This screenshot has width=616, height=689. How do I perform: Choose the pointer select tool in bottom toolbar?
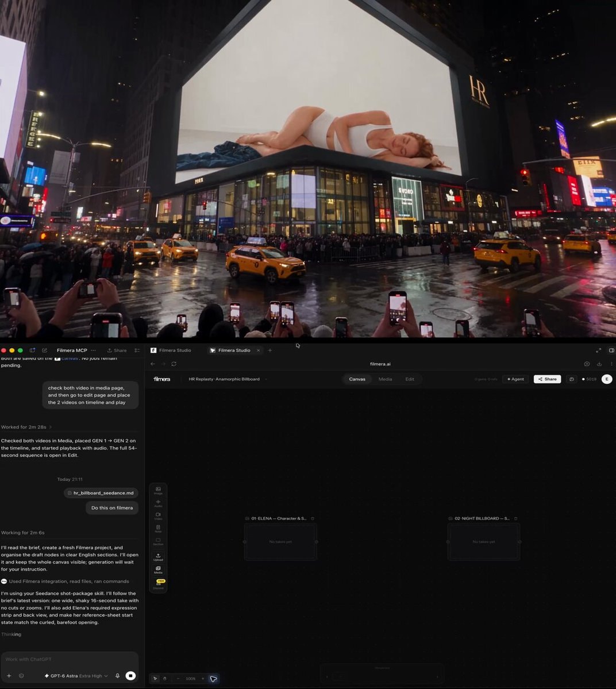(x=155, y=679)
